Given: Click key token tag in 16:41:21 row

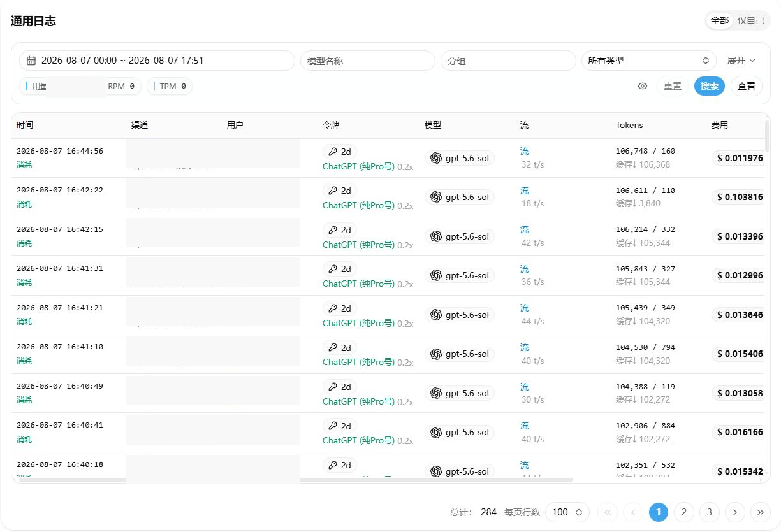Looking at the screenshot, I should coord(340,308).
